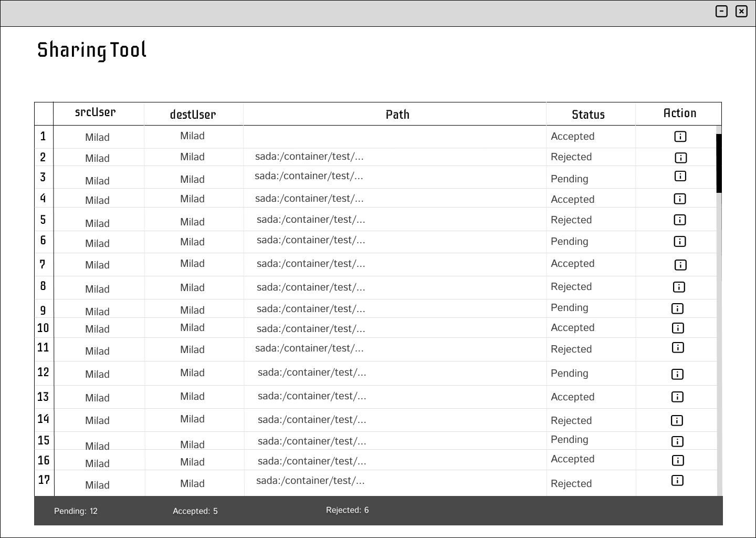
Task: Click the info icon in row 5
Action: click(679, 220)
